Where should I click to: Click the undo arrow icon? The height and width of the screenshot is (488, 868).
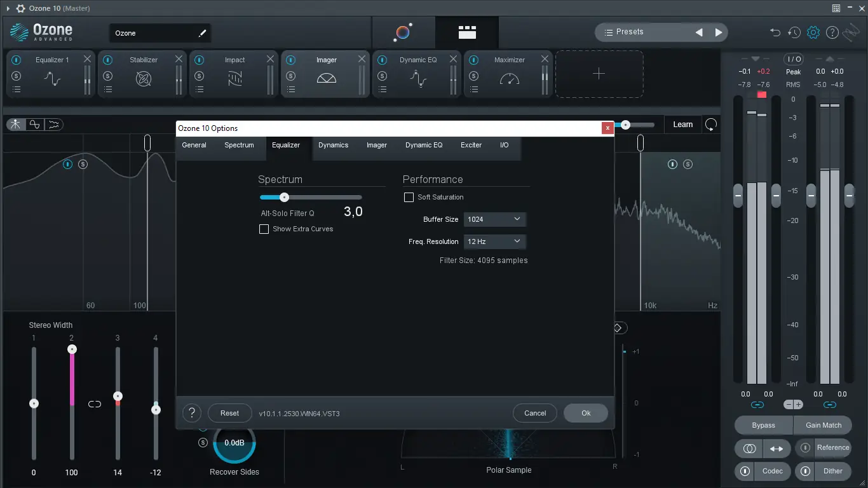[775, 32]
